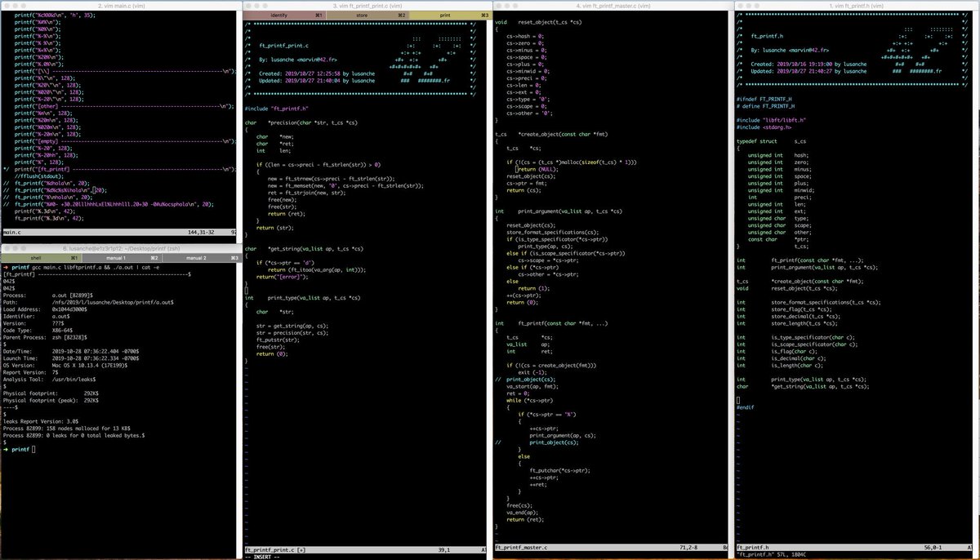Click the 'ft_putstr(str);' line

click(278, 339)
